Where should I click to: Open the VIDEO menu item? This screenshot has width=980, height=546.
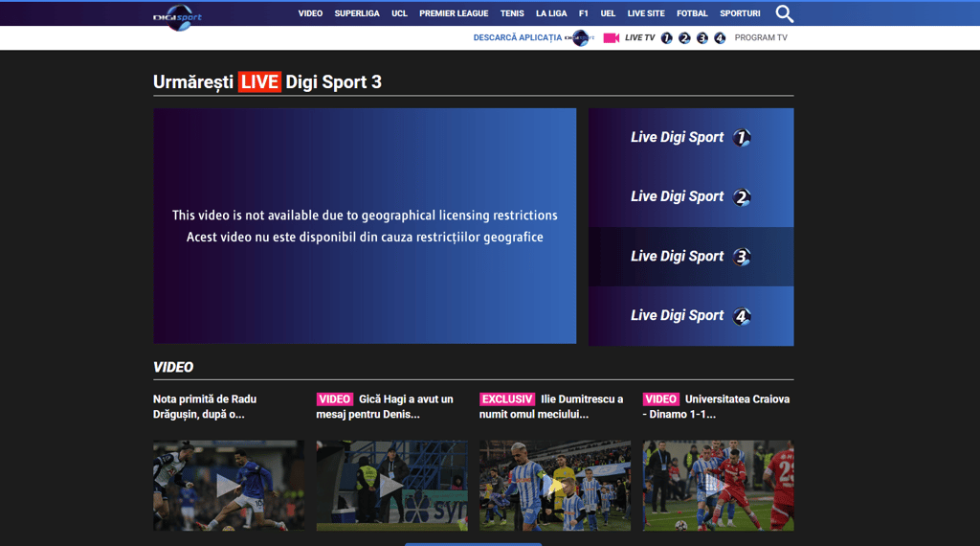click(x=310, y=13)
